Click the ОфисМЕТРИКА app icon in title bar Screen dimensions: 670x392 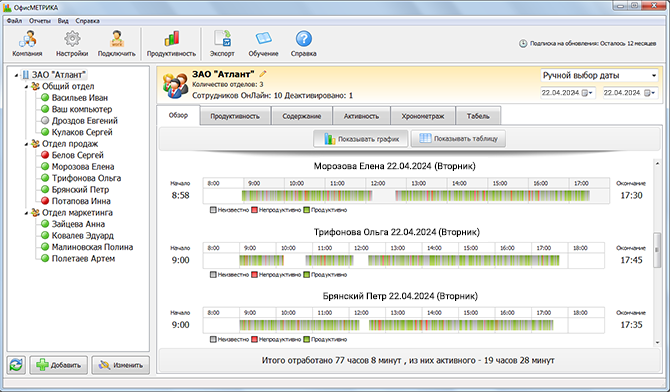7,7
